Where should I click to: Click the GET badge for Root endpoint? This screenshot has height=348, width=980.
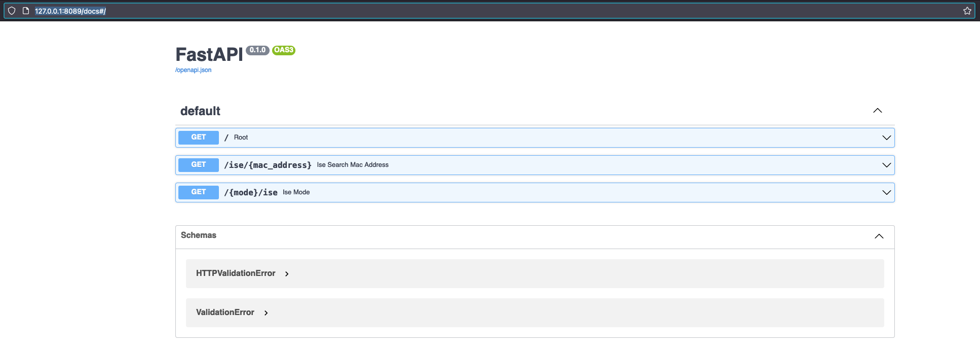click(x=198, y=137)
